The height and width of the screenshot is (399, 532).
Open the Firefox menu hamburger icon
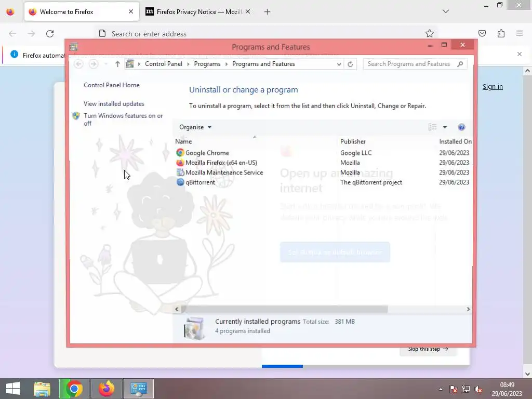coord(519,33)
